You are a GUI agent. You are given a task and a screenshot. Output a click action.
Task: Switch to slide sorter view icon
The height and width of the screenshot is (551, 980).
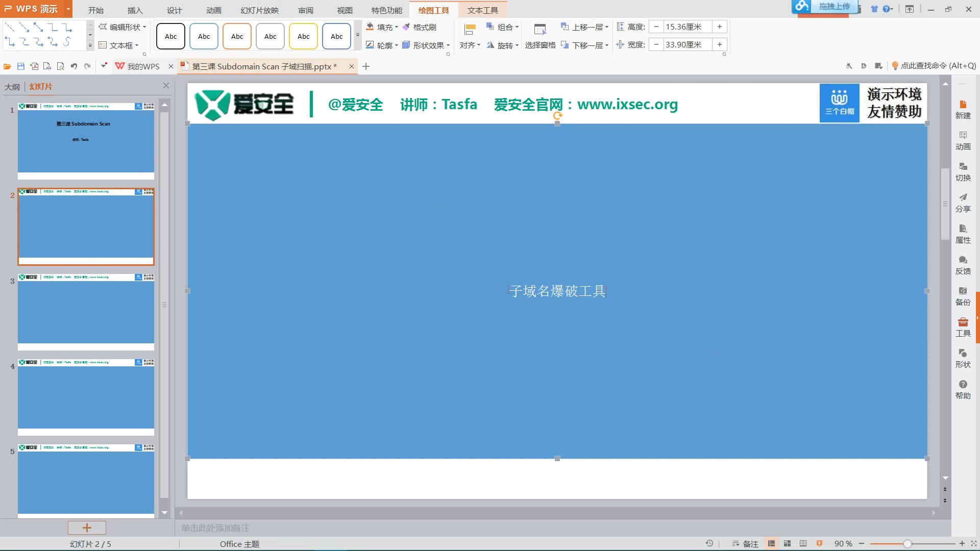(x=788, y=544)
